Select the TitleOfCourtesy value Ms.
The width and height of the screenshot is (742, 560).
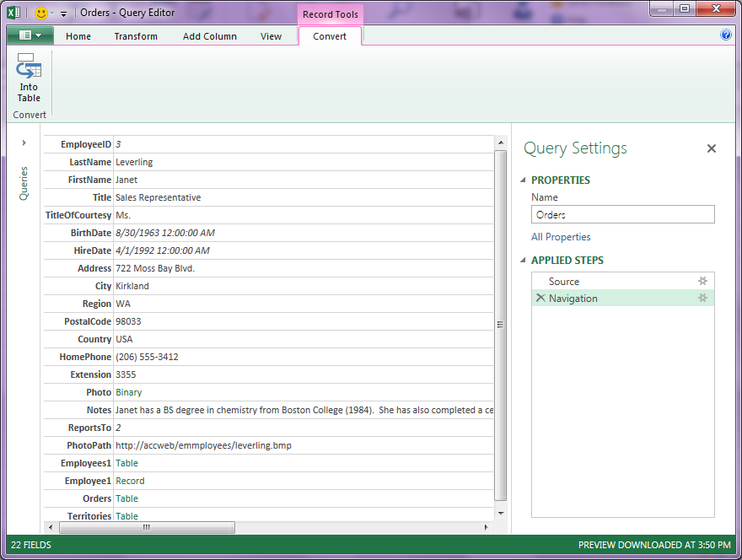click(123, 215)
